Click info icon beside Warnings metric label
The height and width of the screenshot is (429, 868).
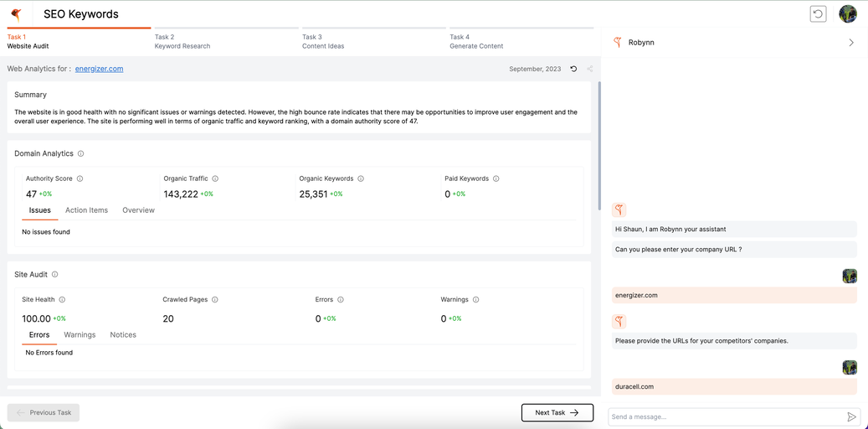click(476, 299)
